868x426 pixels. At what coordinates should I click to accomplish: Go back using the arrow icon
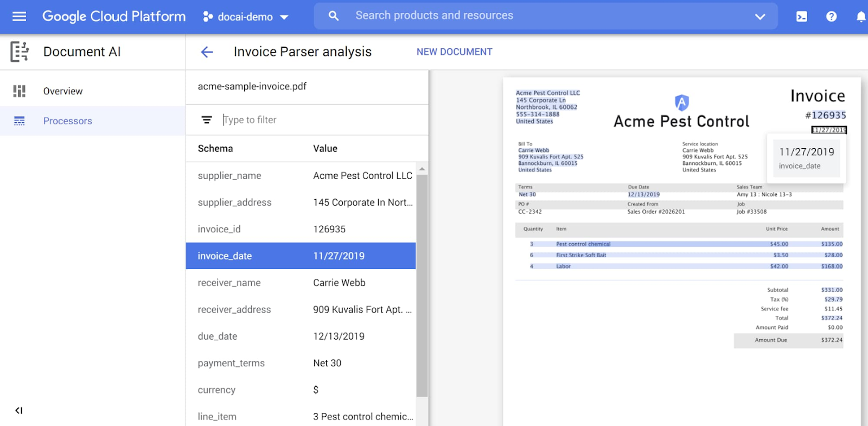click(207, 52)
